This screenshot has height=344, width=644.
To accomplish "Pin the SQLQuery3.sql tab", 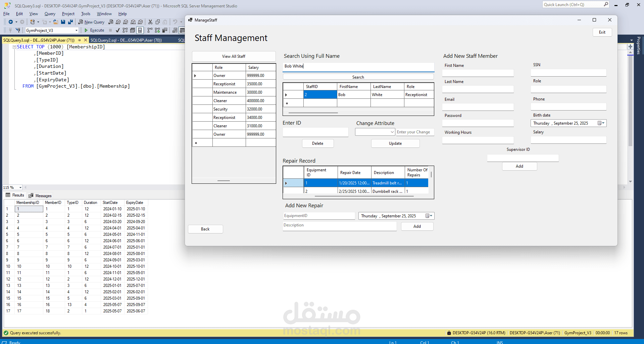I will point(80,40).
